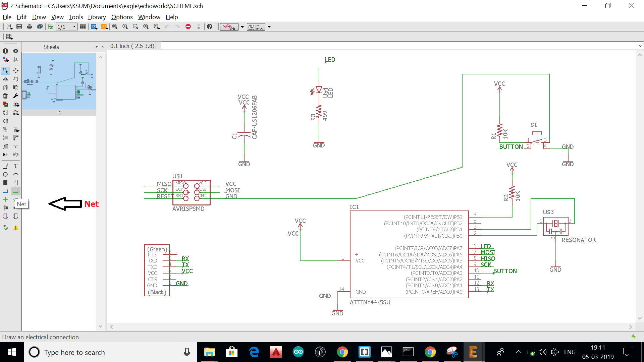The height and width of the screenshot is (362, 644).
Task: Click the red Stop command icon
Action: tap(188, 27)
